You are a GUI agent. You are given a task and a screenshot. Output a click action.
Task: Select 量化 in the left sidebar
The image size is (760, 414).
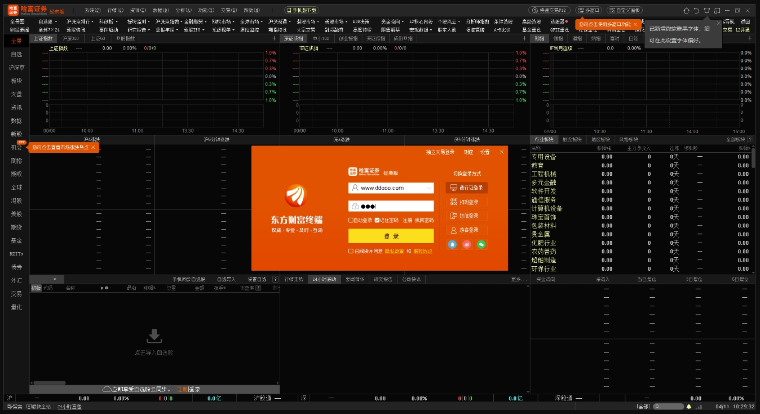pyautogui.click(x=16, y=307)
